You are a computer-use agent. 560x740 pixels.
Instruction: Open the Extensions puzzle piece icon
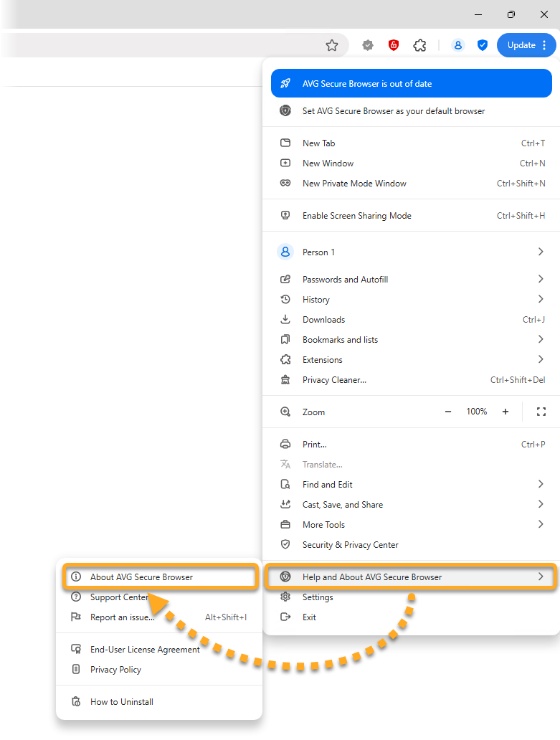tap(420, 45)
